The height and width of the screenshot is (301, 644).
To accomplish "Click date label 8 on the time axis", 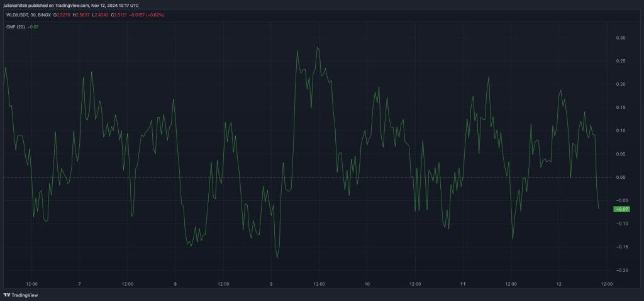I will 175,284.
